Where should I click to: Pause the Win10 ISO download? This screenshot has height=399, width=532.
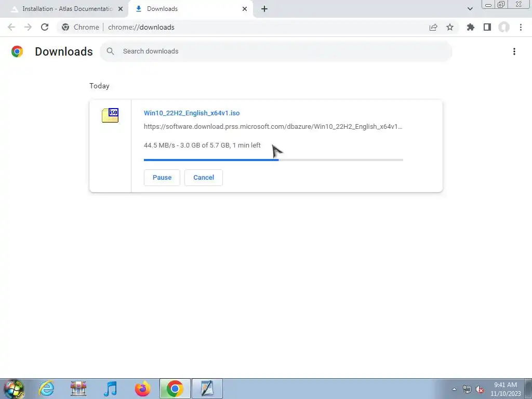162,178
